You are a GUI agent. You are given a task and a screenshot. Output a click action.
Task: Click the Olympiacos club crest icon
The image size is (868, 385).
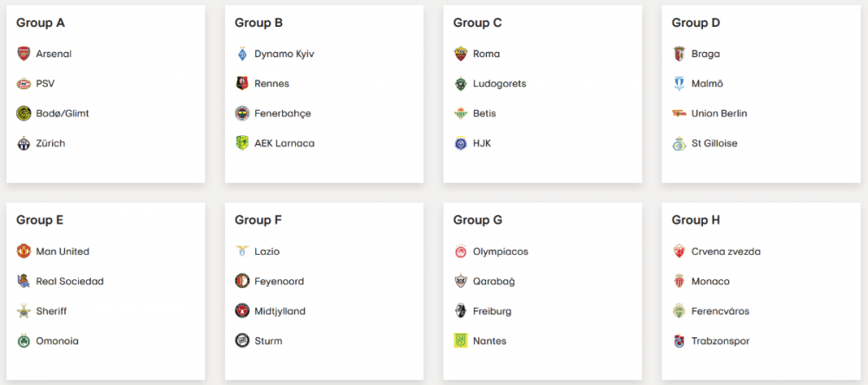tap(461, 251)
